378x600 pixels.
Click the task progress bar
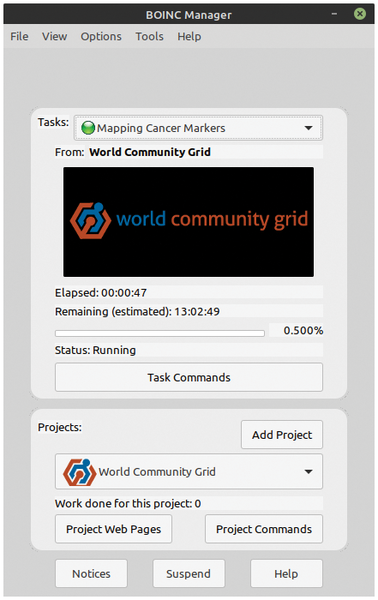pos(160,334)
